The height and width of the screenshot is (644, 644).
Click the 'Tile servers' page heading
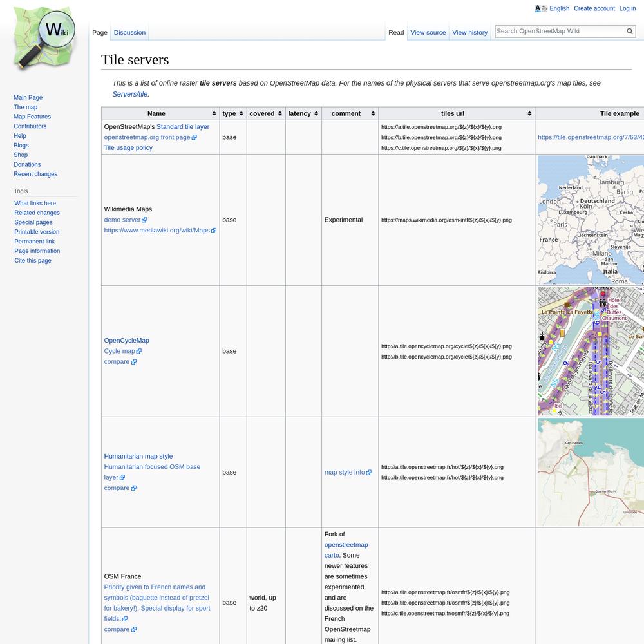click(x=135, y=60)
